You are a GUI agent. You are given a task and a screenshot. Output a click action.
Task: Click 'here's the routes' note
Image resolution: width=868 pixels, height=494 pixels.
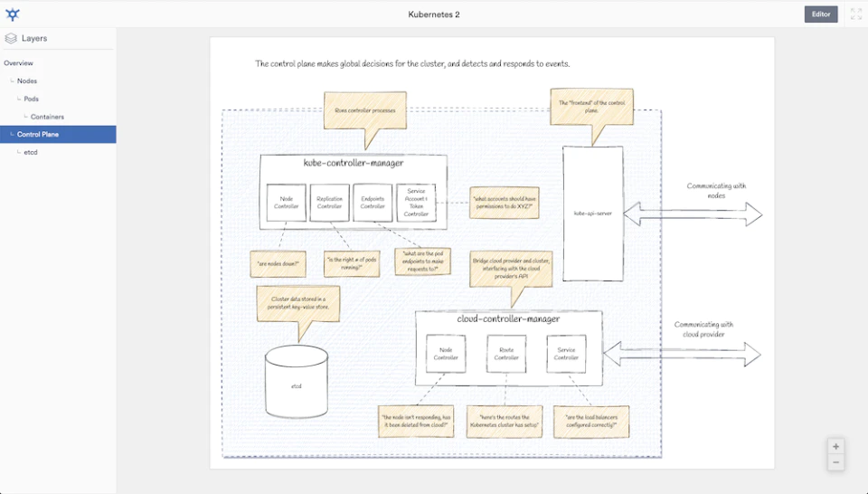(x=505, y=422)
